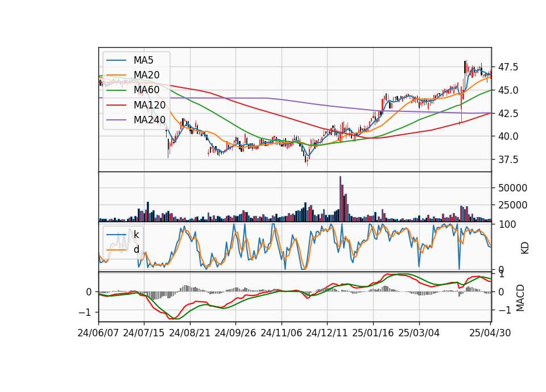Click the tallest volume bar spike

(x=340, y=199)
